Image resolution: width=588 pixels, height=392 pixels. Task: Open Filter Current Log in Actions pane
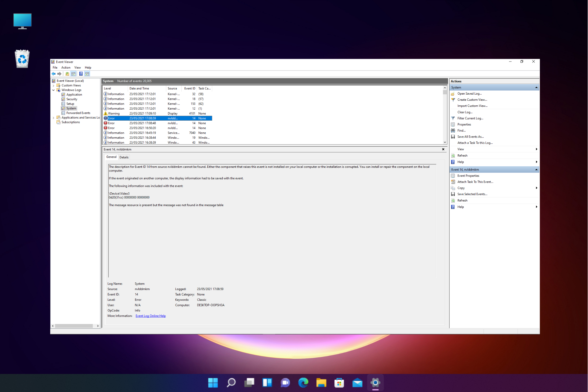470,118
